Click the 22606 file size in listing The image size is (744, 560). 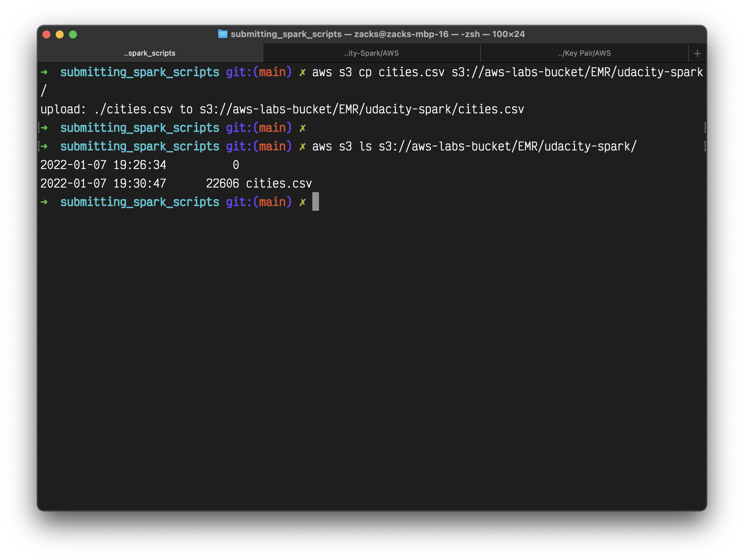click(222, 184)
